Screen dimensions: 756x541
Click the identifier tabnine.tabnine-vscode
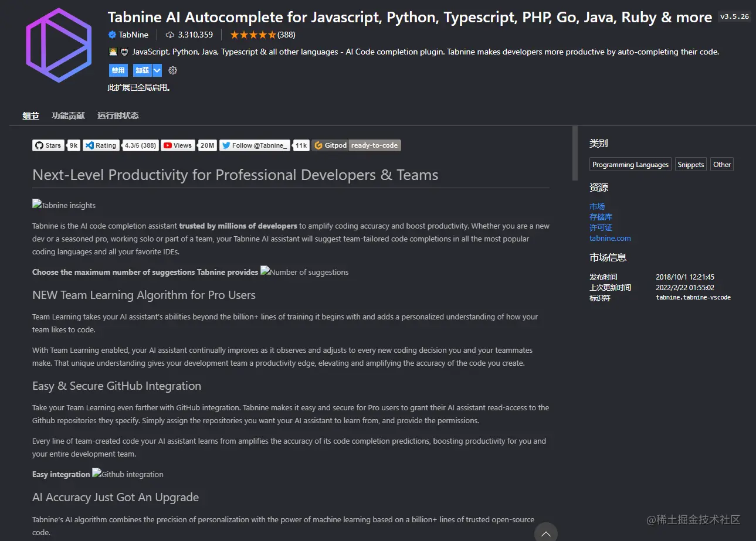pos(693,298)
